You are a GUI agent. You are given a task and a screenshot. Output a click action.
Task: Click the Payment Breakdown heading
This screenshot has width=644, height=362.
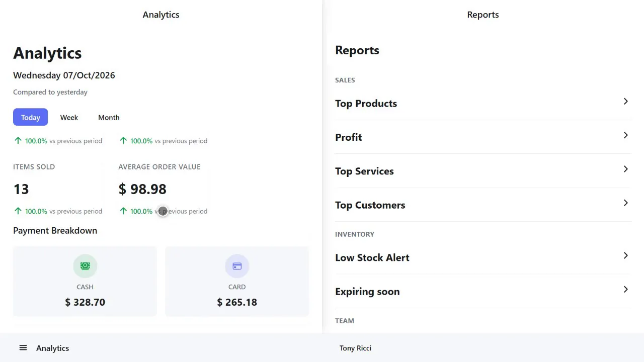[55, 230]
